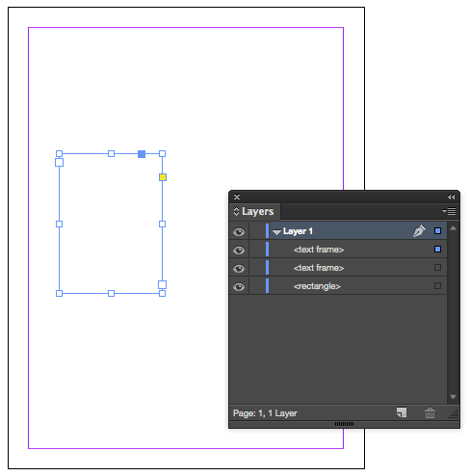Screen dimensions: 470x476
Task: Click the frame's bottom-left corner handle
Action: click(x=59, y=293)
